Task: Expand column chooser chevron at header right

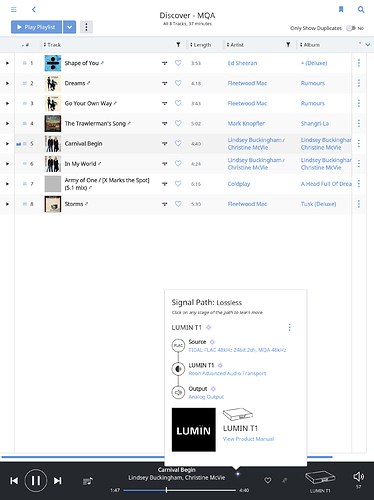Action: click(368, 45)
